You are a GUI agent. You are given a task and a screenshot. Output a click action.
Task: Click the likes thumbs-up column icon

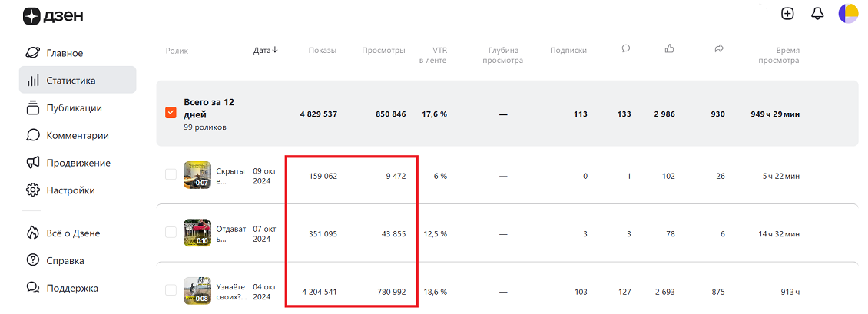pyautogui.click(x=670, y=48)
